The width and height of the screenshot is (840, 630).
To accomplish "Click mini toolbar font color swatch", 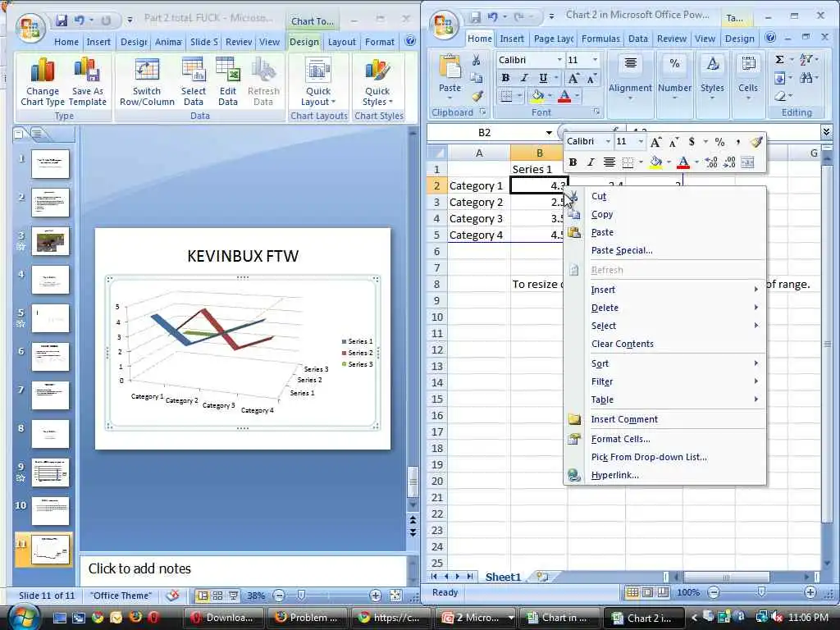I will point(683,162).
